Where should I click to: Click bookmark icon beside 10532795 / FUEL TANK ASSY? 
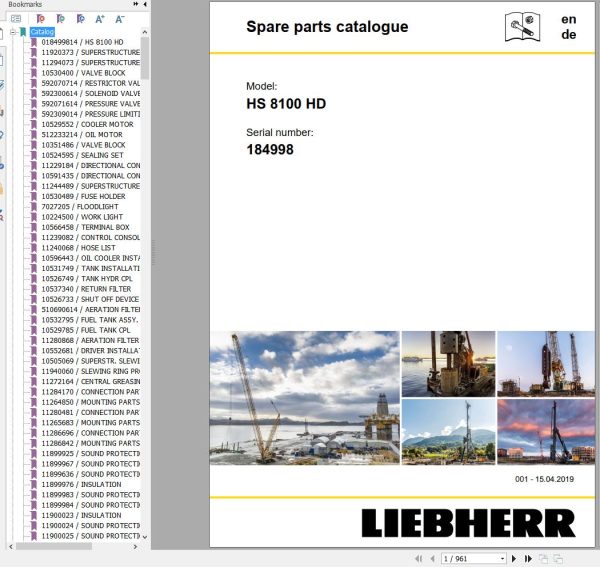pos(34,320)
